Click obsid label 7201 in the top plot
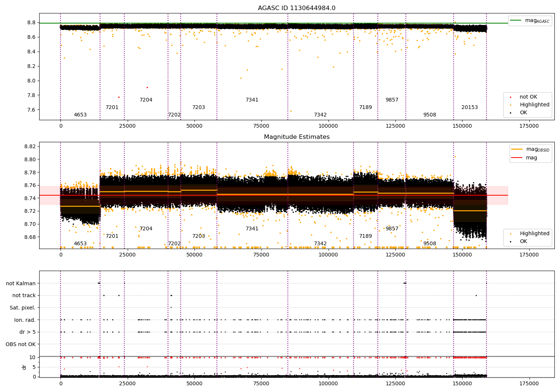Screen dimensions: 560x392 [x=112, y=108]
